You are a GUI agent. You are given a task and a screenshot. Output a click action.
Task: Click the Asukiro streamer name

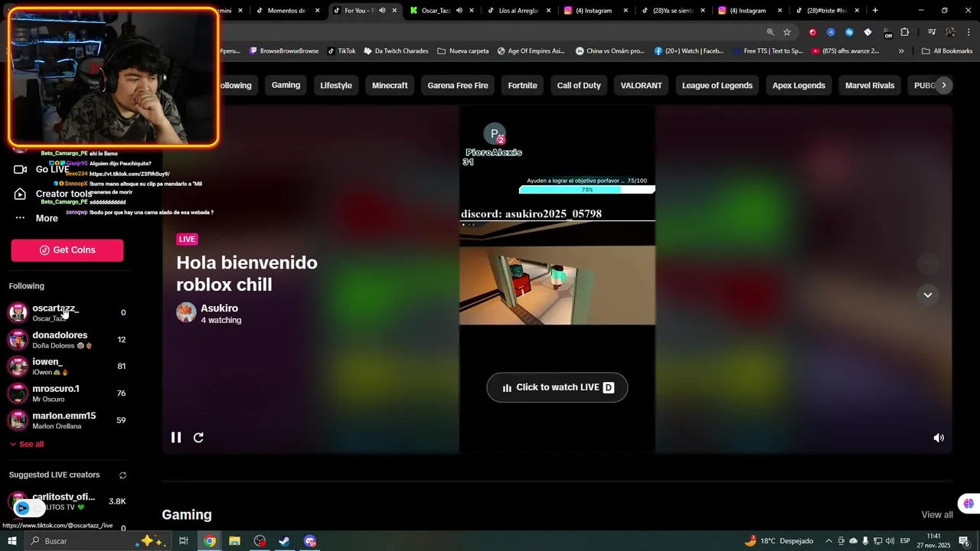(x=219, y=308)
